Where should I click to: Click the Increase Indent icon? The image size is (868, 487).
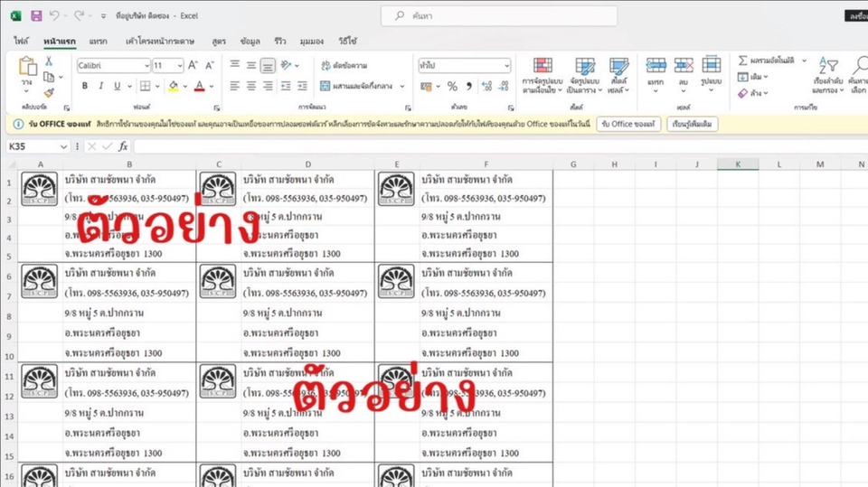[x=302, y=86]
